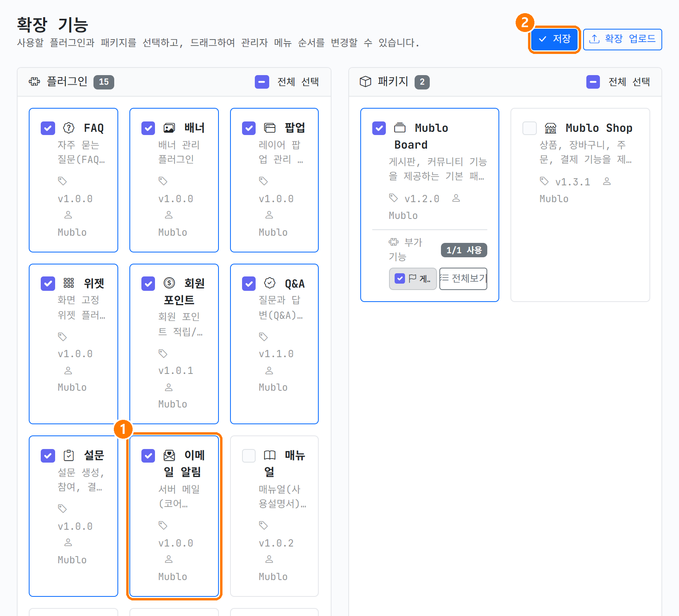Click the 확장 업로드 upload button

pyautogui.click(x=622, y=39)
